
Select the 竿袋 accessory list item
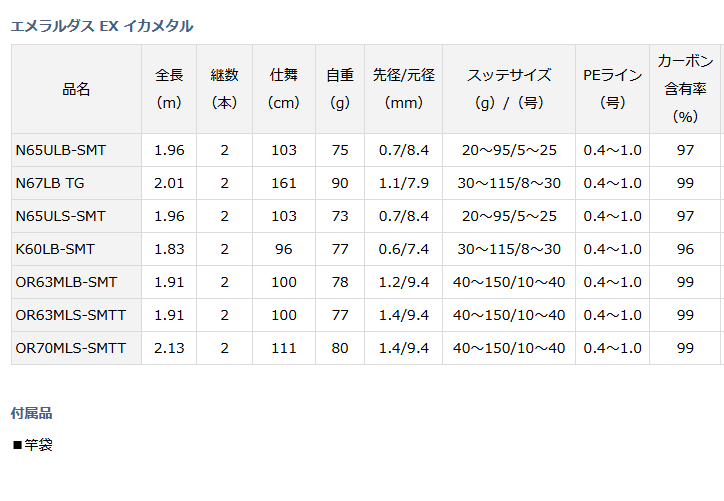coord(33,445)
